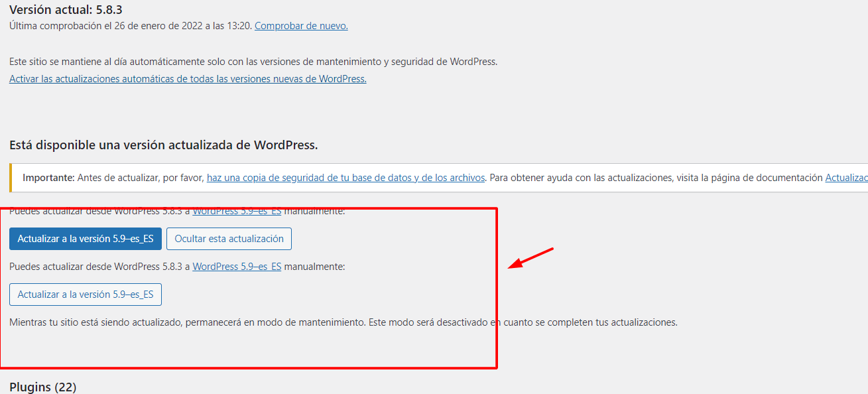
Task: Select the 'Plugins (22)' heading
Action: point(43,387)
